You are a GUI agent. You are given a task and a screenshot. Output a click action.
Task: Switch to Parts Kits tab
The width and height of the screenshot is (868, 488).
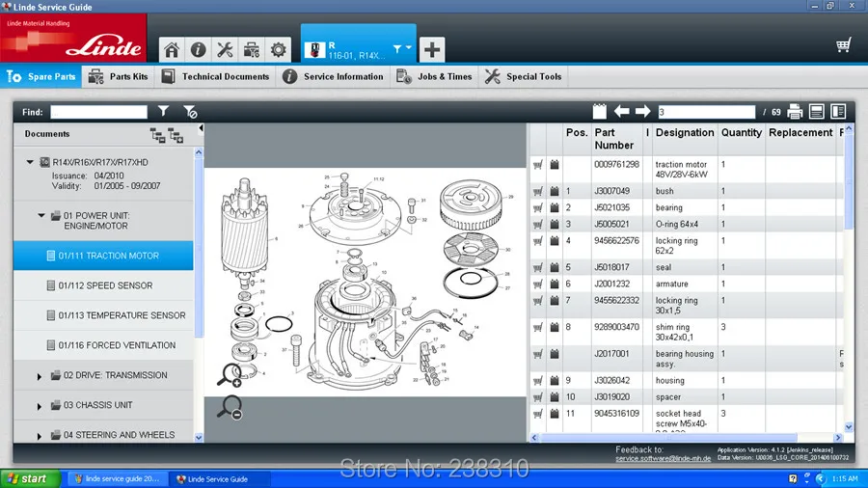pos(119,76)
